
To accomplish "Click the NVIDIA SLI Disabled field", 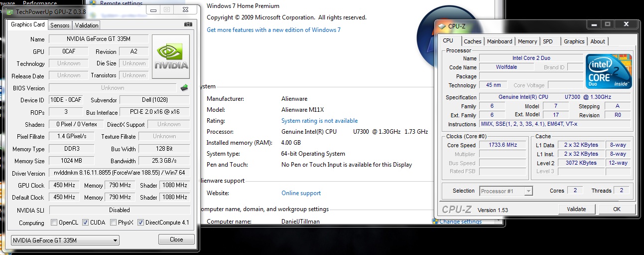I will pos(120,210).
